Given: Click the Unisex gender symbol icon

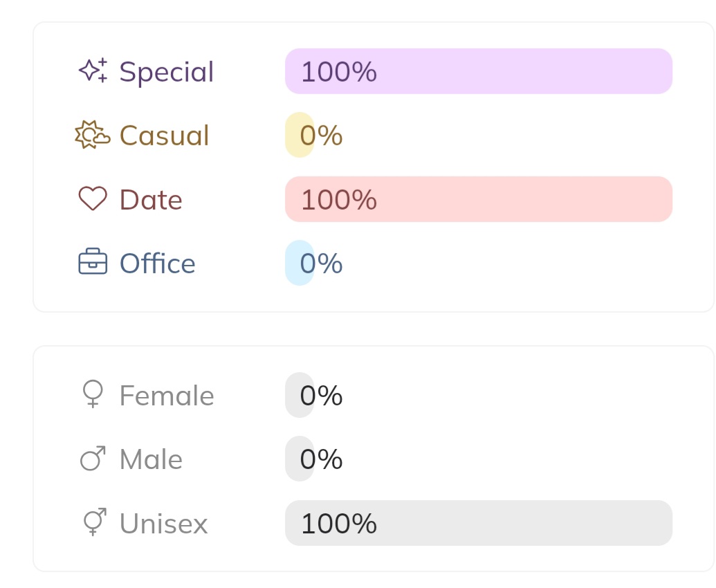Looking at the screenshot, I should tap(93, 522).
